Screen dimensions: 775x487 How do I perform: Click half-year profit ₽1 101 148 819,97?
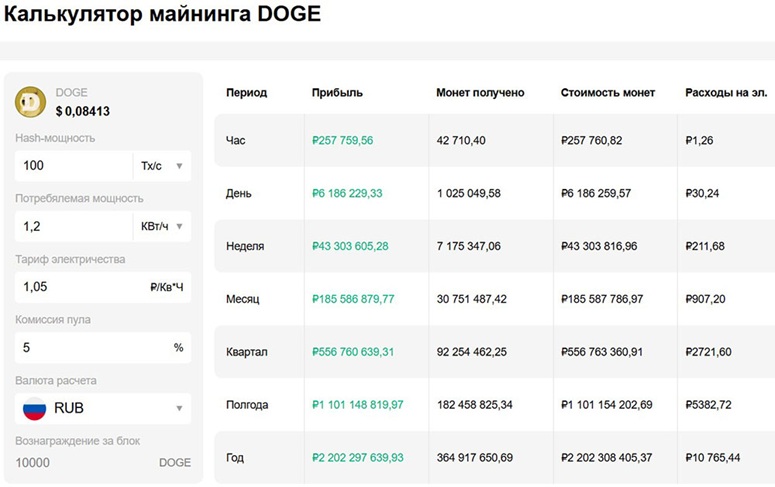click(357, 405)
